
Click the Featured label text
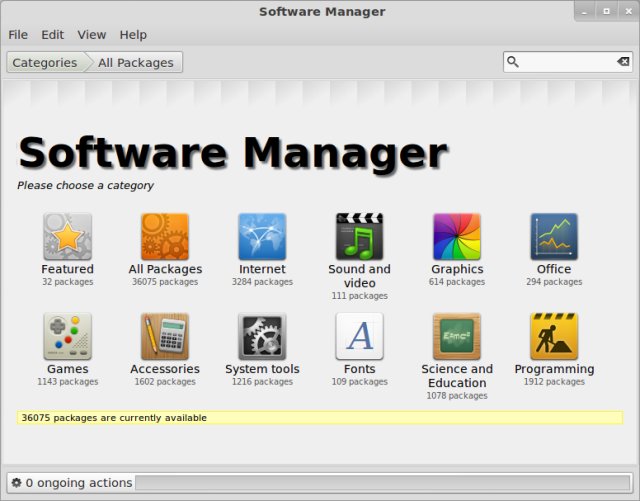pyautogui.click(x=67, y=269)
